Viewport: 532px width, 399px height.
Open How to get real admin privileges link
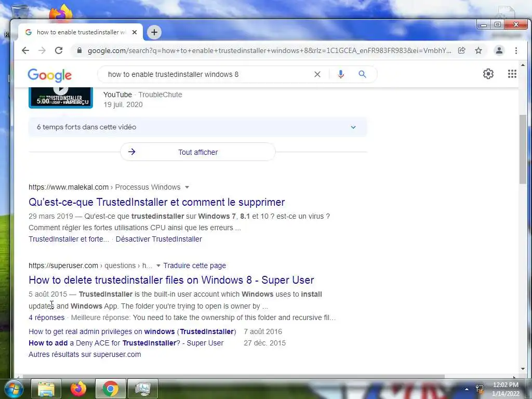[132, 331]
